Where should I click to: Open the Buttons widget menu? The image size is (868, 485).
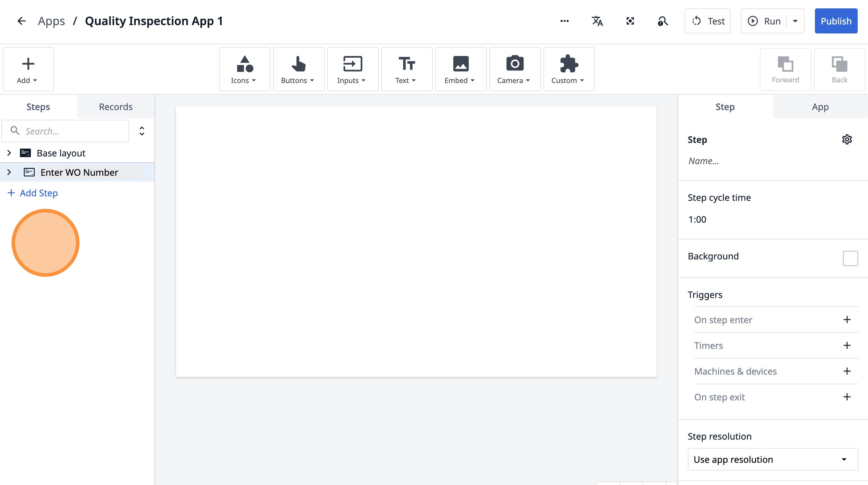(298, 70)
